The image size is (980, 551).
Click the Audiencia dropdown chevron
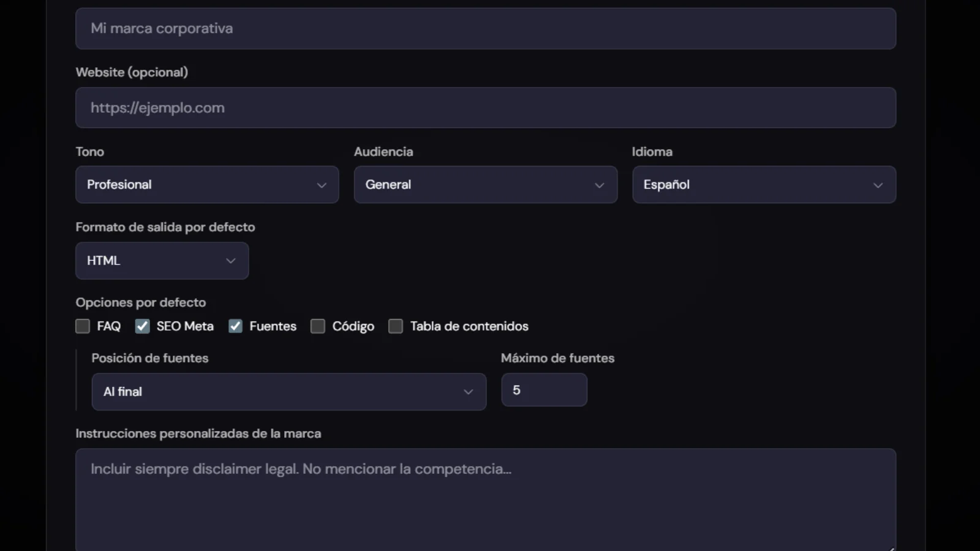click(x=599, y=184)
